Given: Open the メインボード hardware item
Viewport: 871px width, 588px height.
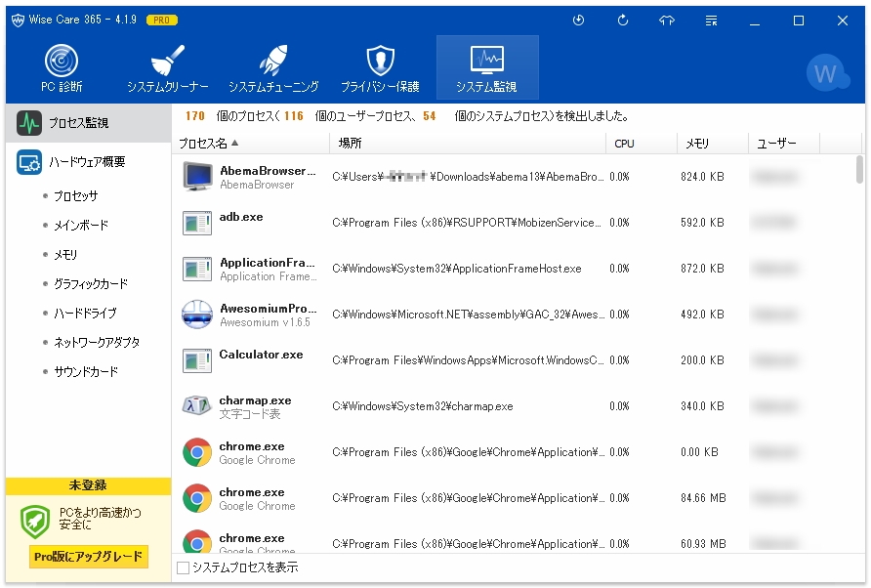Looking at the screenshot, I should [81, 225].
